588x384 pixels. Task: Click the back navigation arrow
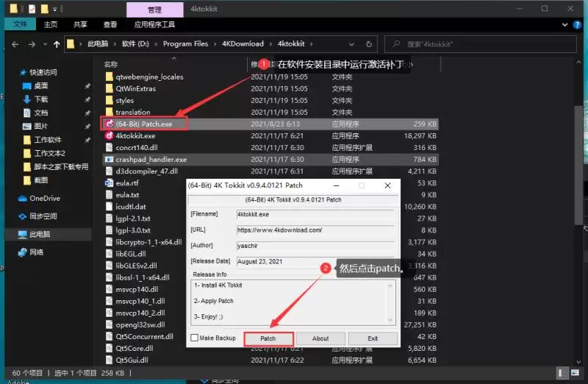pos(15,44)
